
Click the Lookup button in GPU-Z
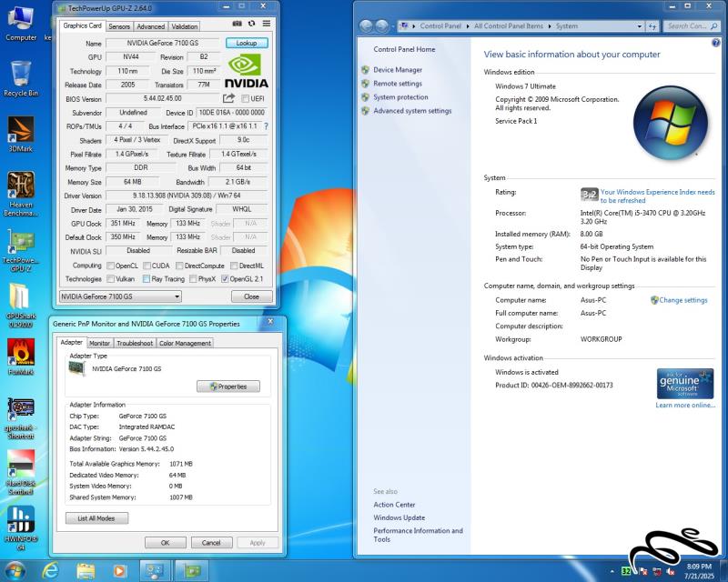tap(247, 43)
